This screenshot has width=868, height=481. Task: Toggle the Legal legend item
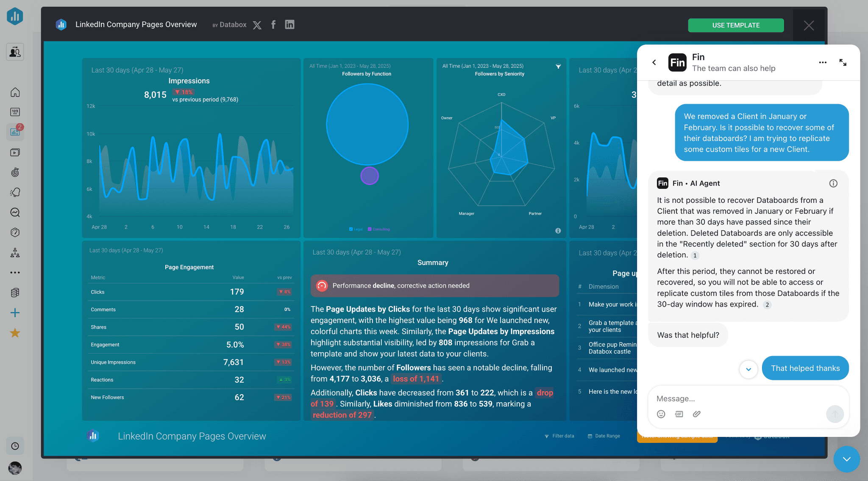356,229
